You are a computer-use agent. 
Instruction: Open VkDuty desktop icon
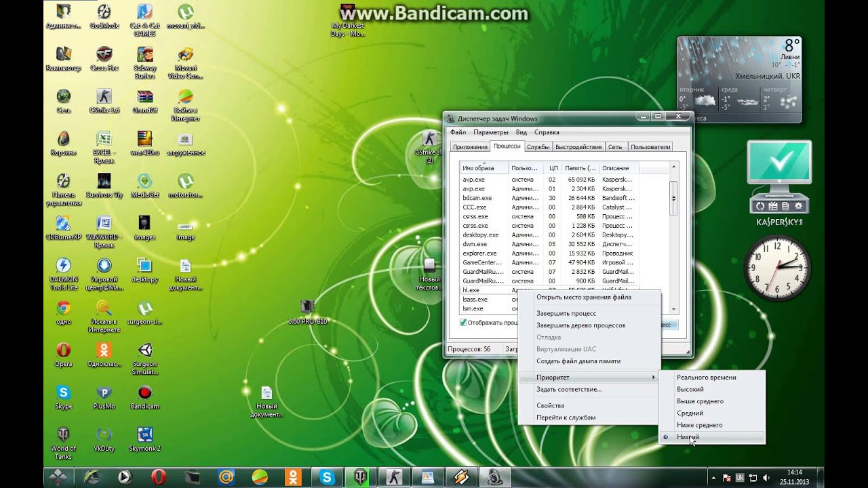(x=104, y=439)
